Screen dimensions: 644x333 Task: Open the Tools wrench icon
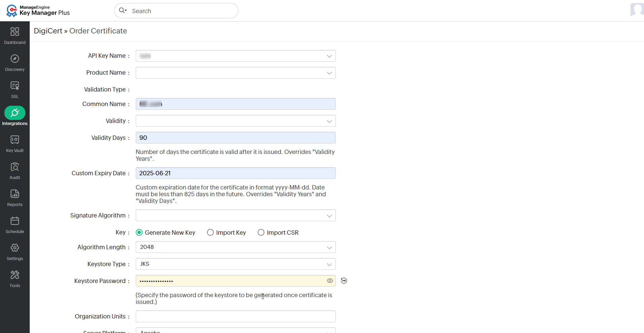pyautogui.click(x=15, y=275)
